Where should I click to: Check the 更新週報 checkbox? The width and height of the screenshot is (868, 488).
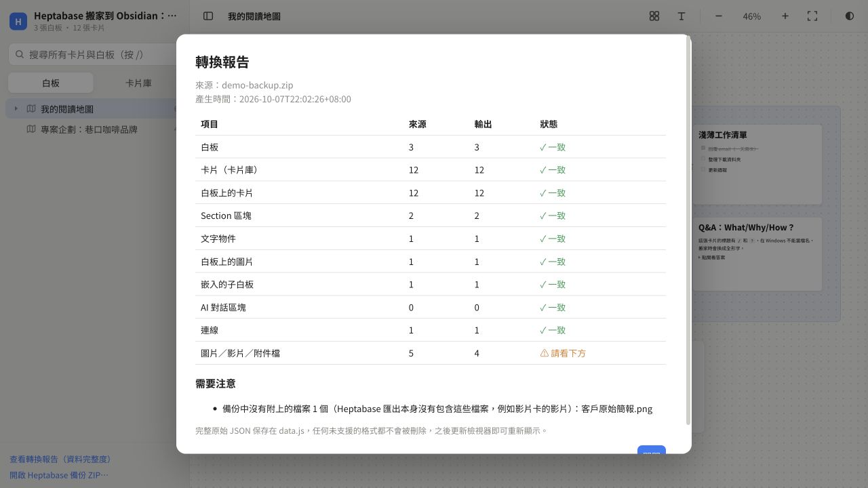click(x=703, y=170)
